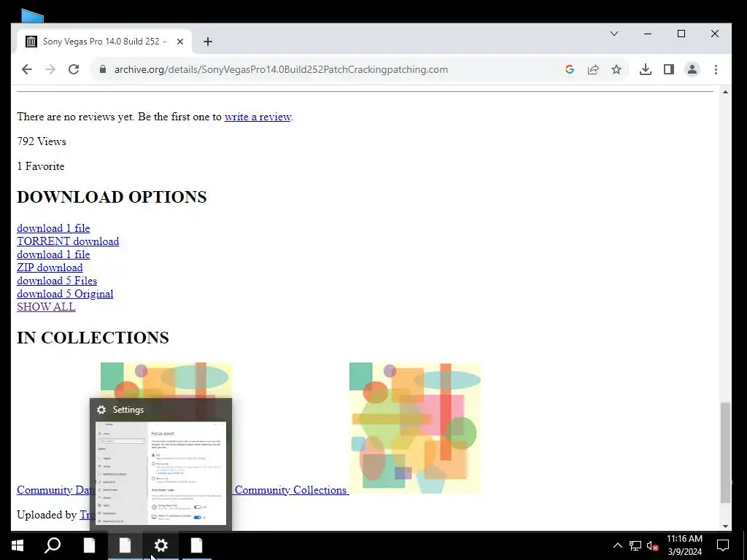Click the DOWNLOAD OPTIONS heading

click(112, 197)
